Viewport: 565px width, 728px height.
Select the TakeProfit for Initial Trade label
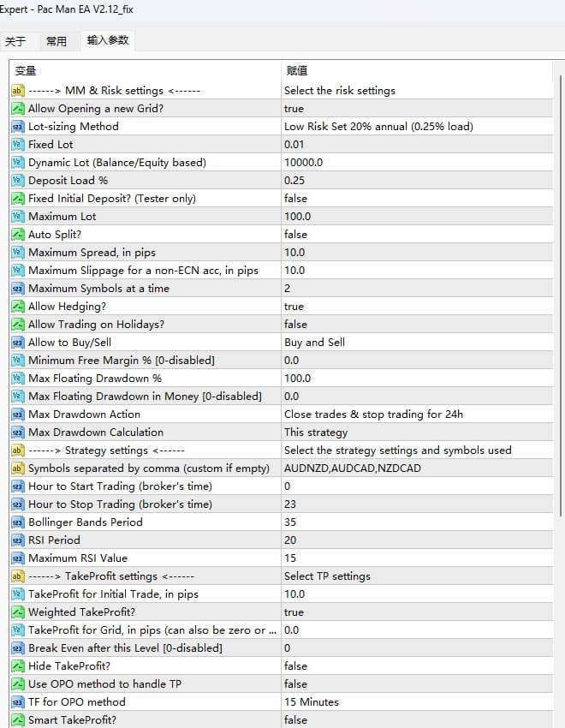pyautogui.click(x=113, y=594)
